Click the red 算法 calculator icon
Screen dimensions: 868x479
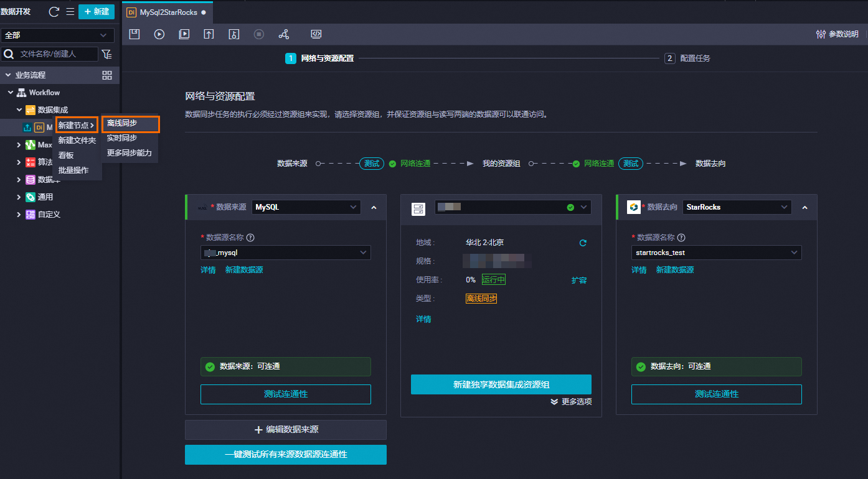[30, 162]
